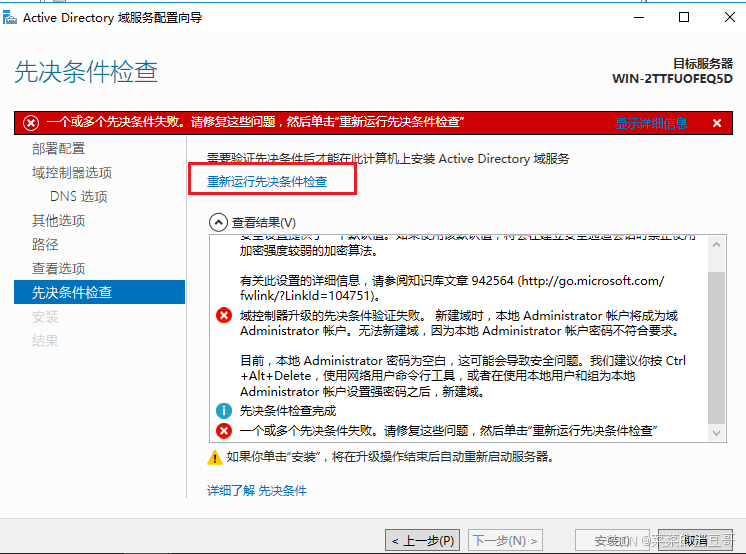The image size is (746, 554).
Task: Click the yellow warning icon beside the restart notice
Action: pyautogui.click(x=215, y=457)
